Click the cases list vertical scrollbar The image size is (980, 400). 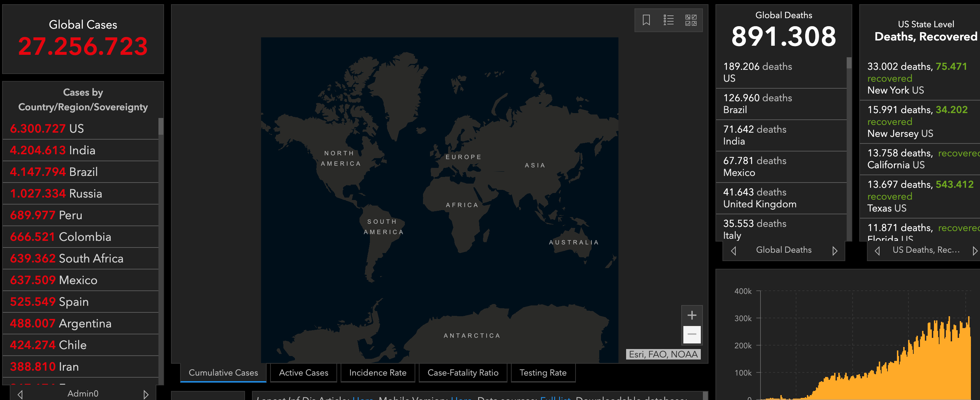pyautogui.click(x=161, y=127)
